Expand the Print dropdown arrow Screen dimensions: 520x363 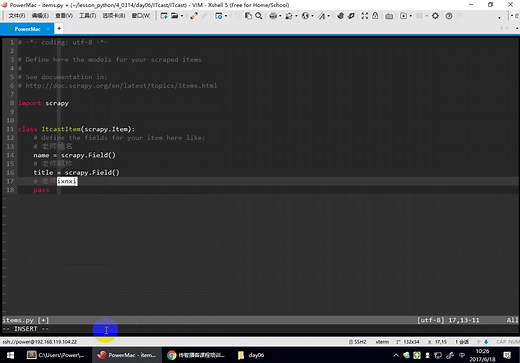[x=280, y=16]
